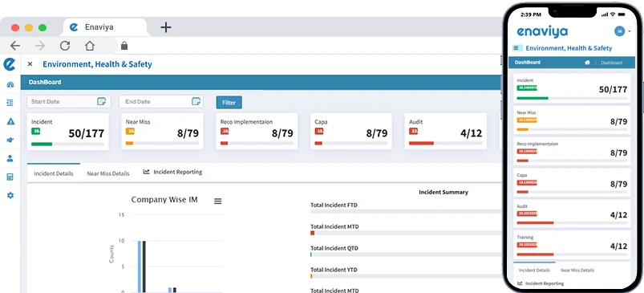Switch to the Incident Reporting tab
Image resolution: width=644 pixels, height=293 pixels.
point(173,172)
